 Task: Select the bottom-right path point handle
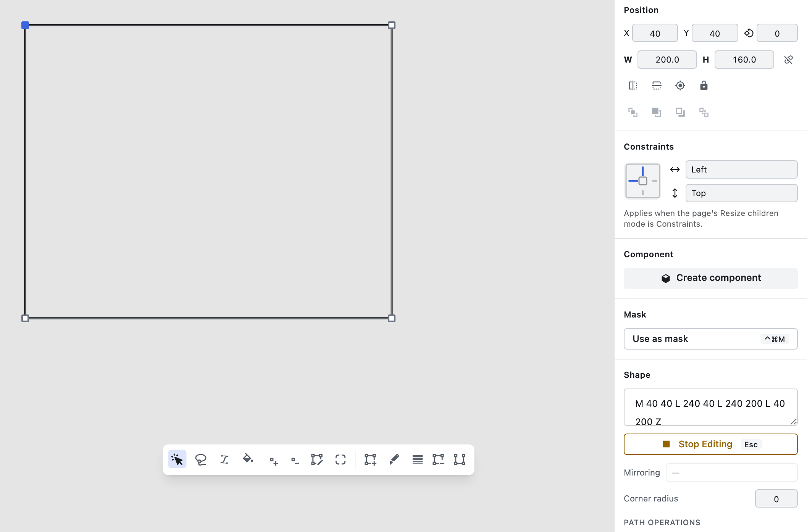392,318
